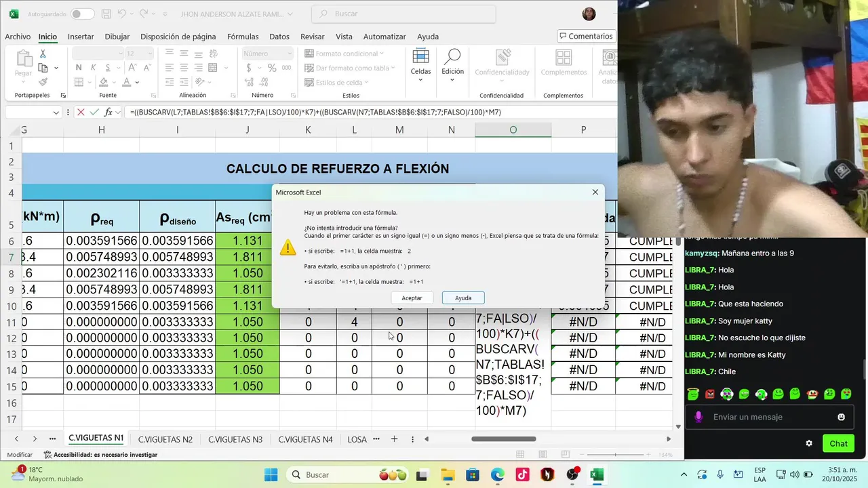The height and width of the screenshot is (488, 868).
Task: Open the Automatizar ribbon tab
Action: [x=384, y=37]
